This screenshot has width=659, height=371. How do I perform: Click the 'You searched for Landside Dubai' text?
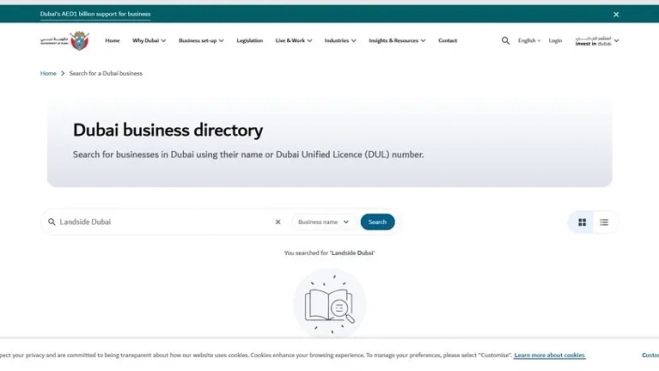pos(330,253)
